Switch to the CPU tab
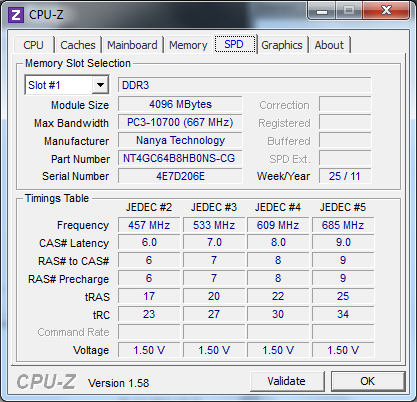Screen dimensions: 417x402 tap(34, 45)
